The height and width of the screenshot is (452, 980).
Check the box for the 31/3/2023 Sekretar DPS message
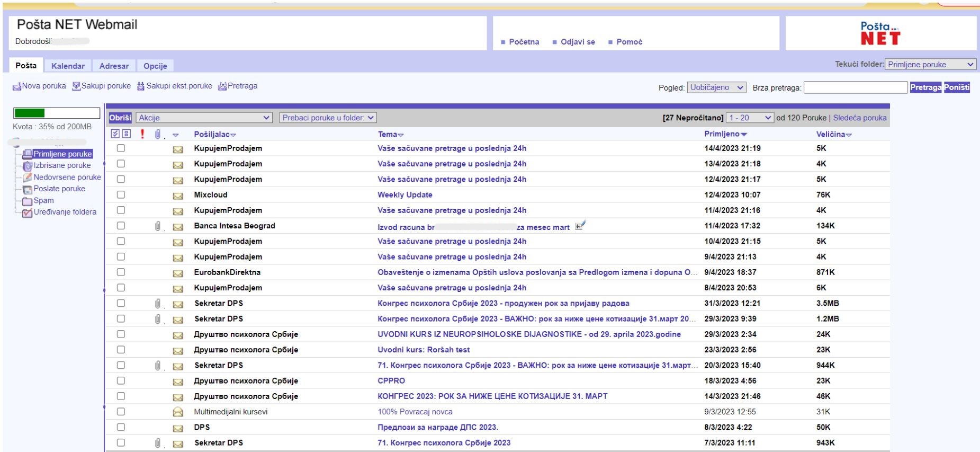pyautogui.click(x=121, y=303)
